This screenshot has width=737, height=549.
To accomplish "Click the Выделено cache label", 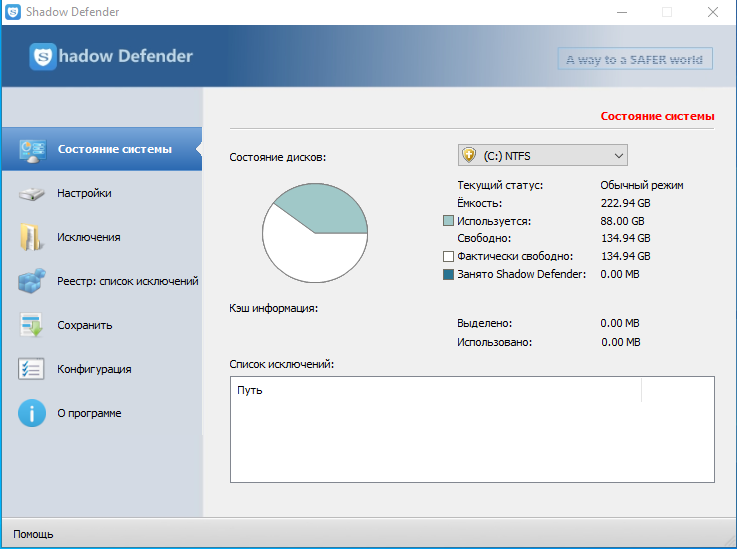I will click(x=485, y=323).
